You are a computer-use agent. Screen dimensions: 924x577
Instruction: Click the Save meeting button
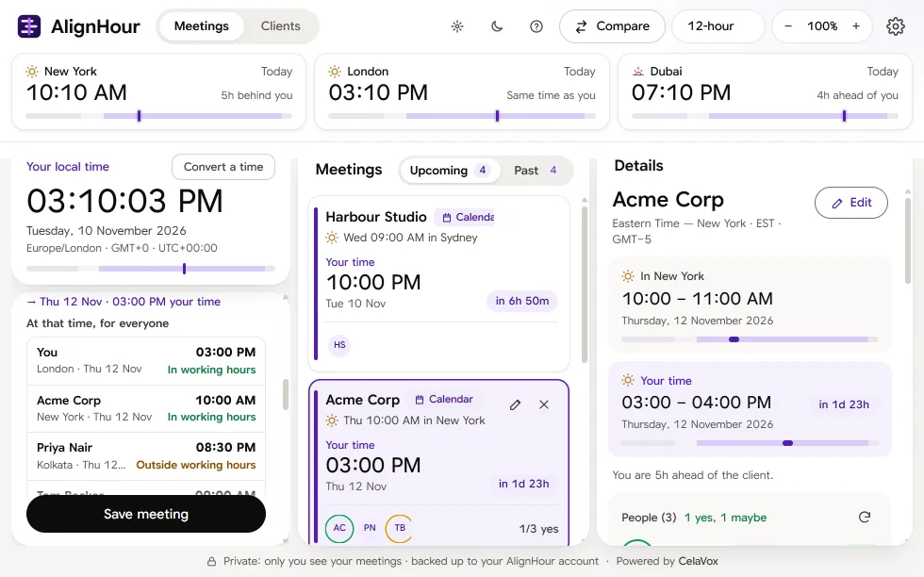pyautogui.click(x=146, y=514)
